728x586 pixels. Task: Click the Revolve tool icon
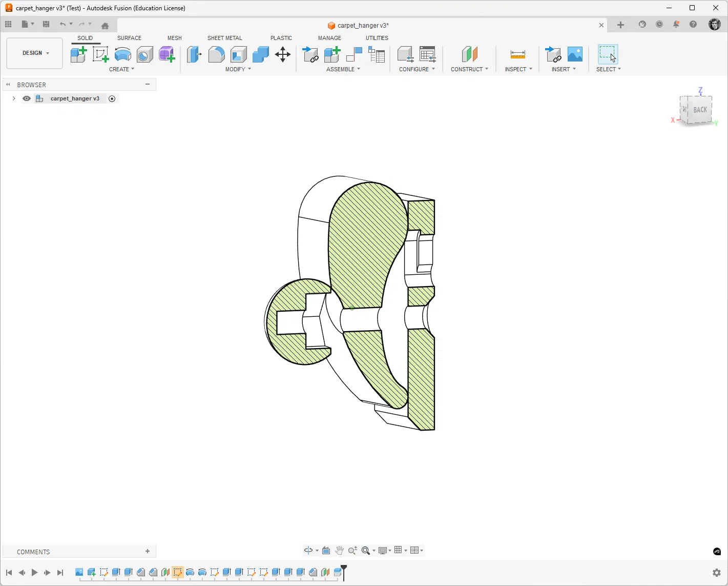pyautogui.click(x=122, y=54)
